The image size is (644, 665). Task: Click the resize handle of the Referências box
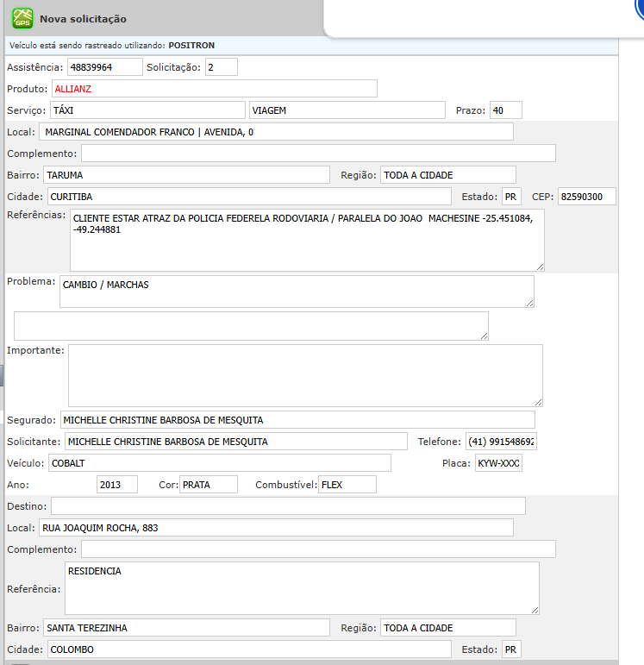tap(540, 267)
